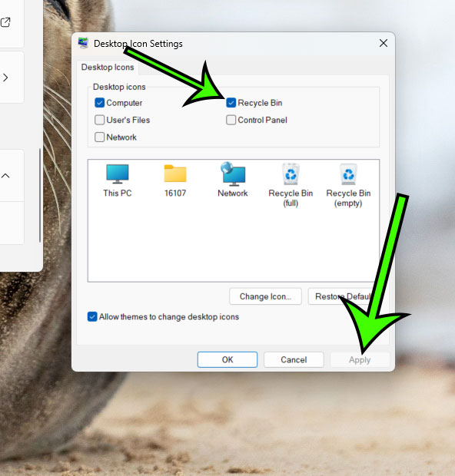This screenshot has width=455, height=476.
Task: Toggle Allow themes to change desktop icons
Action: pyautogui.click(x=92, y=316)
